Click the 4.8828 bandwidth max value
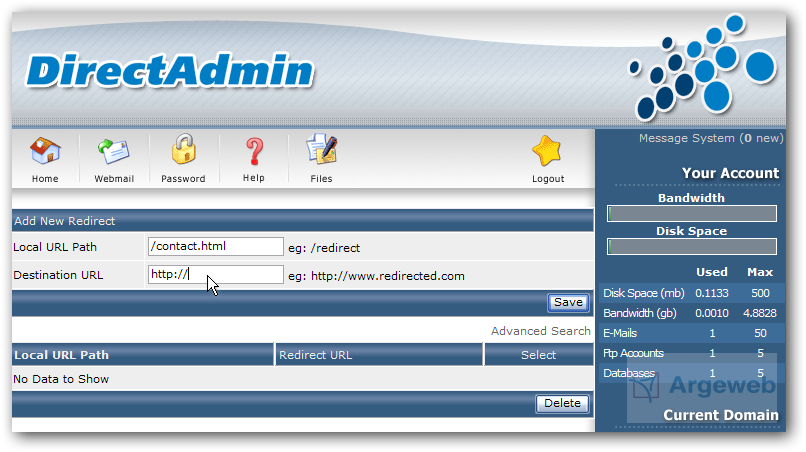806x452 pixels. [x=760, y=313]
